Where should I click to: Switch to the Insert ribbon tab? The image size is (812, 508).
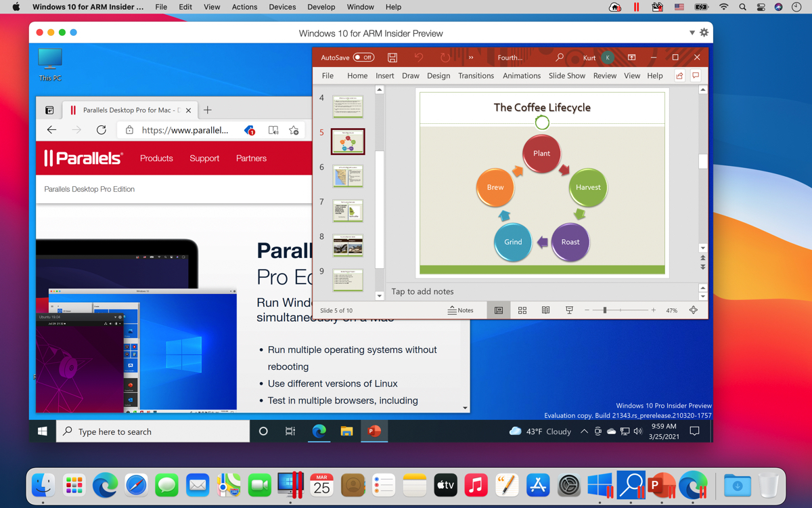(x=385, y=76)
